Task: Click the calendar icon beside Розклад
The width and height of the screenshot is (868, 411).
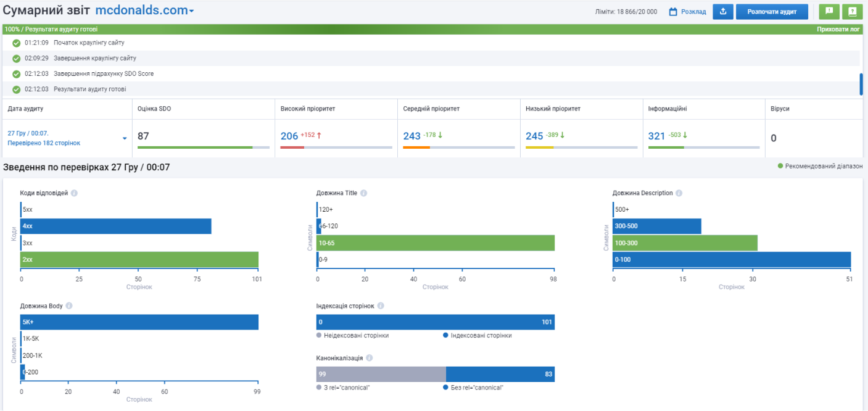Action: click(674, 12)
